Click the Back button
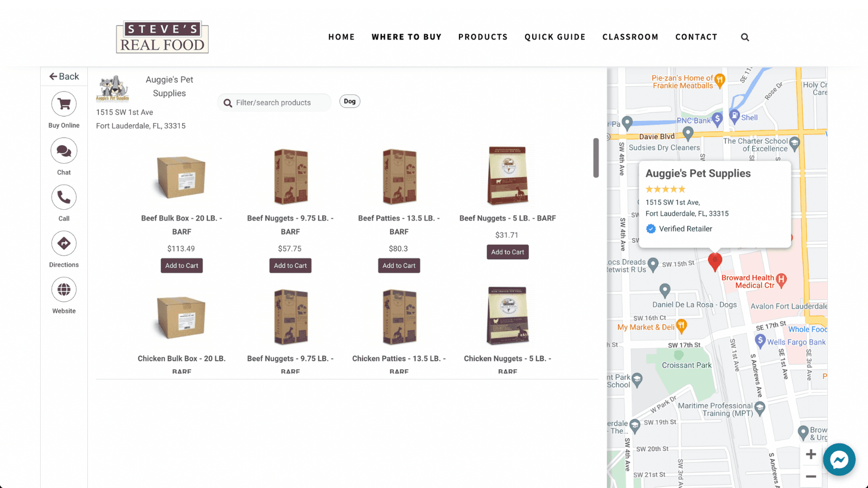868x488 pixels. tap(63, 76)
